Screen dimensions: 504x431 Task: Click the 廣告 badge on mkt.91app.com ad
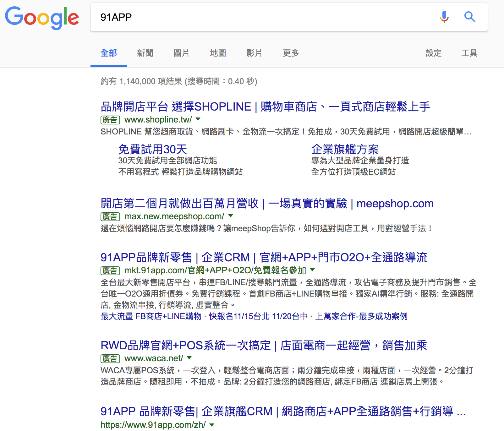(x=110, y=270)
